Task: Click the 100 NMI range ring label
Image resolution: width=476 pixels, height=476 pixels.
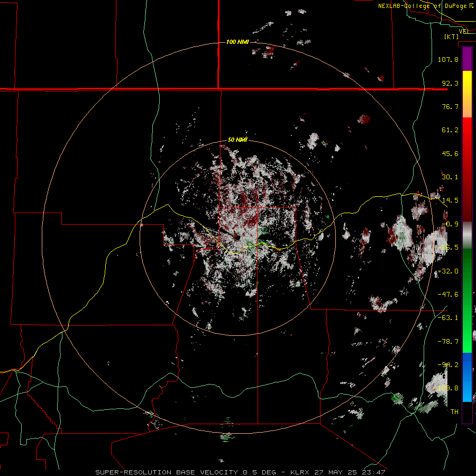Action: coord(237,42)
